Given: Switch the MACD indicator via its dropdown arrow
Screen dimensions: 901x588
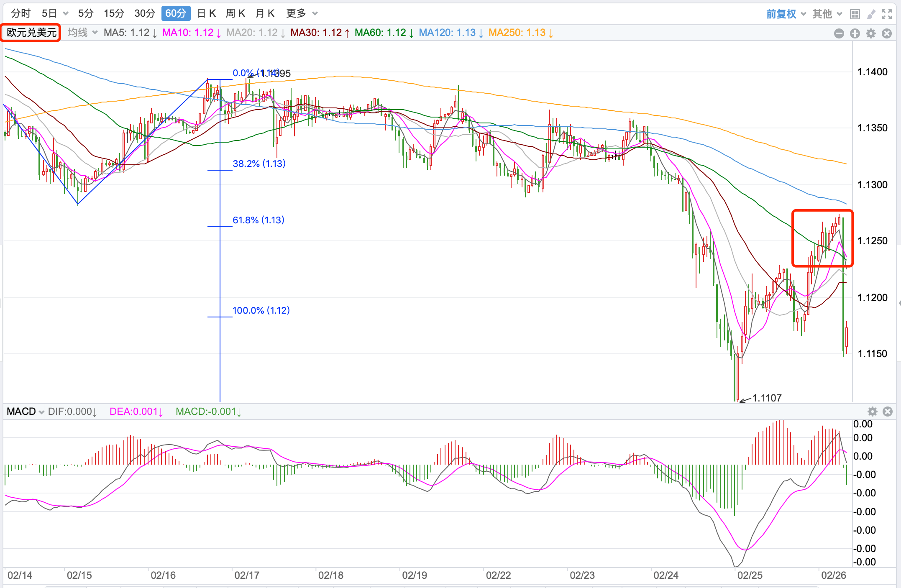Looking at the screenshot, I should click(x=41, y=412).
